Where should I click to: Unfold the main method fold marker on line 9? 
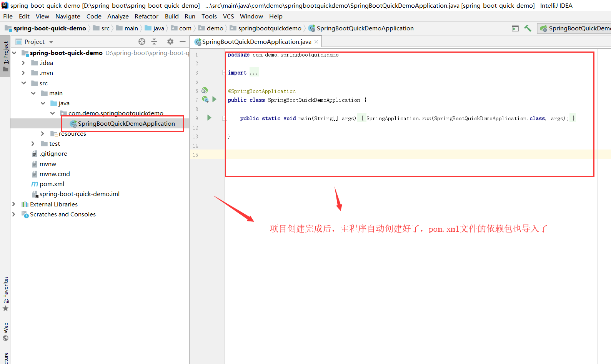coord(225,118)
